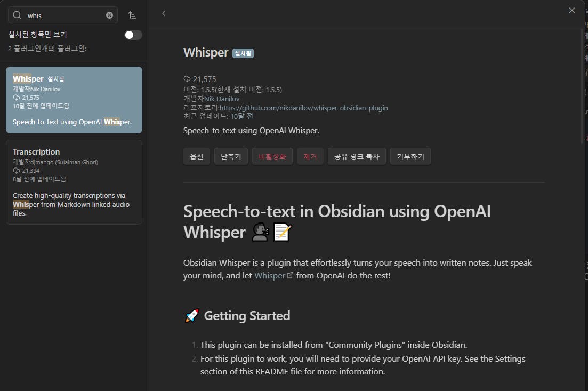
Task: Click the 기부하기 donate button
Action: pyautogui.click(x=410, y=156)
